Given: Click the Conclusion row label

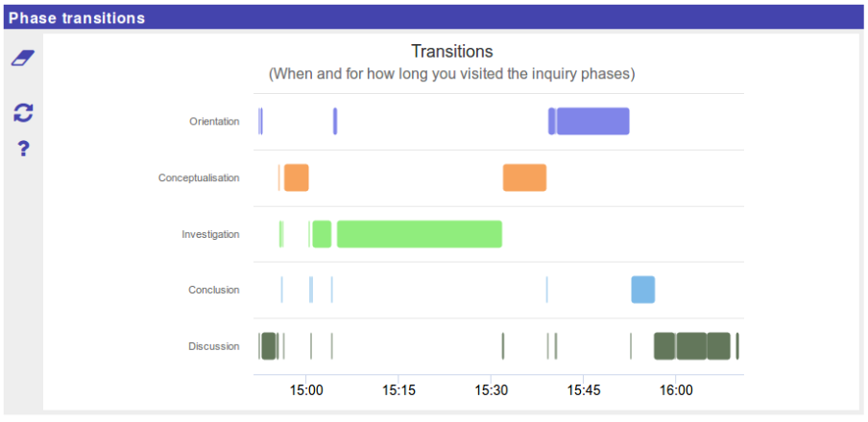Looking at the screenshot, I should click(x=214, y=290).
